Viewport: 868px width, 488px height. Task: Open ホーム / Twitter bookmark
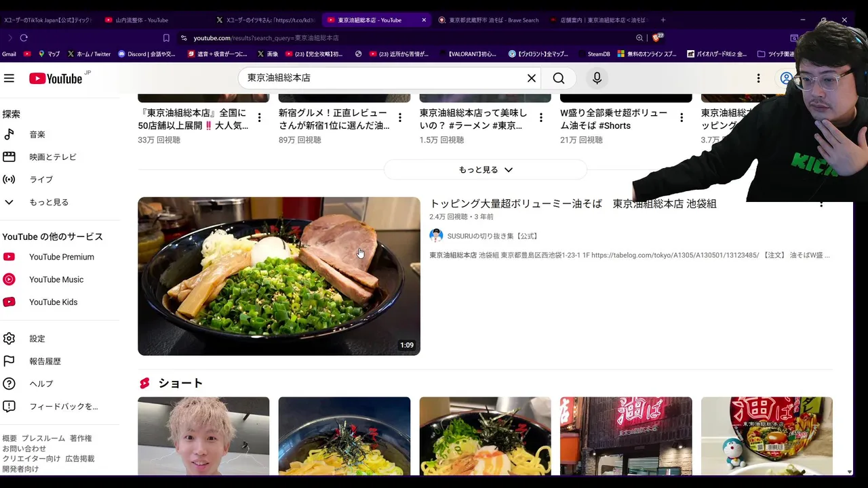(89, 54)
